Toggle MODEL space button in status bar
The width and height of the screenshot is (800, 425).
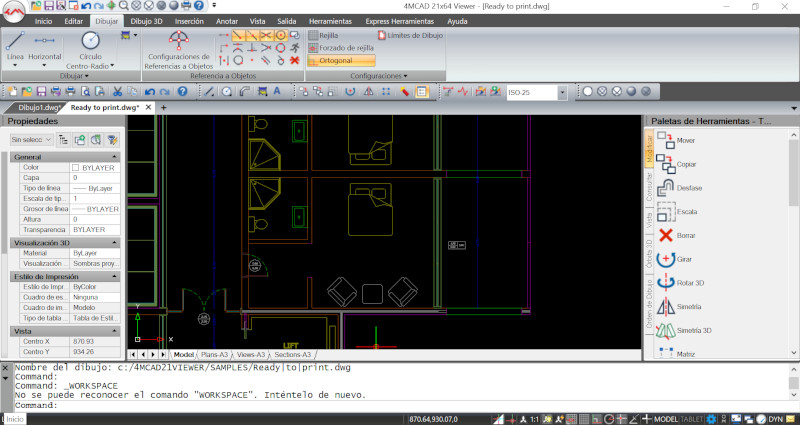pos(665,419)
